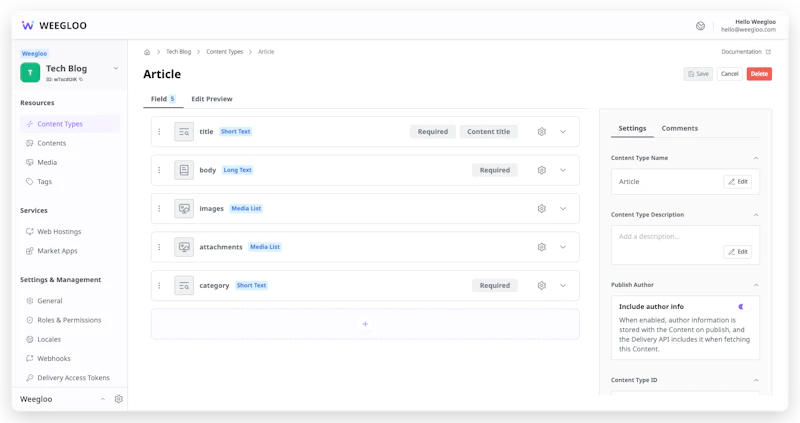This screenshot has height=423, width=800.
Task: Click the Weegloo tag above Tech Blog
Action: tap(34, 54)
